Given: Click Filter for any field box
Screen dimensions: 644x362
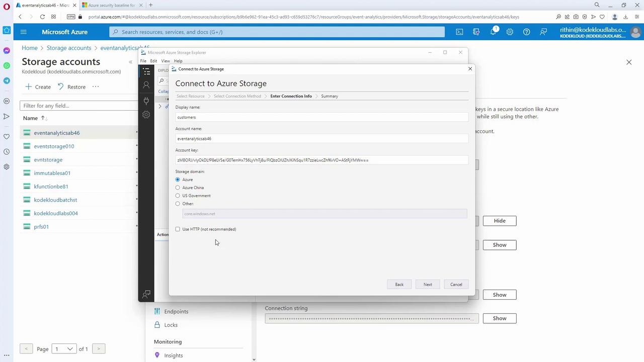Looking at the screenshot, I should click(78, 106).
